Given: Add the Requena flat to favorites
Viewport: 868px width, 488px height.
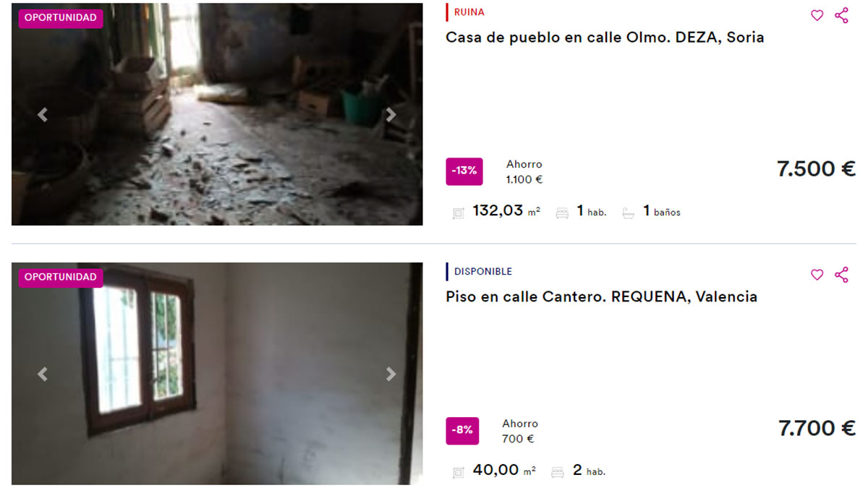Looking at the screenshot, I should click(x=817, y=275).
